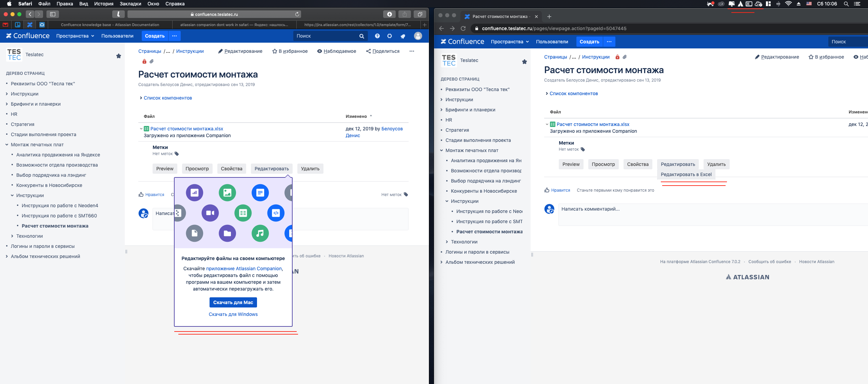Viewport: 868px width, 384px height.
Task: Star the Teslatec space in the sidebar
Action: (x=118, y=56)
